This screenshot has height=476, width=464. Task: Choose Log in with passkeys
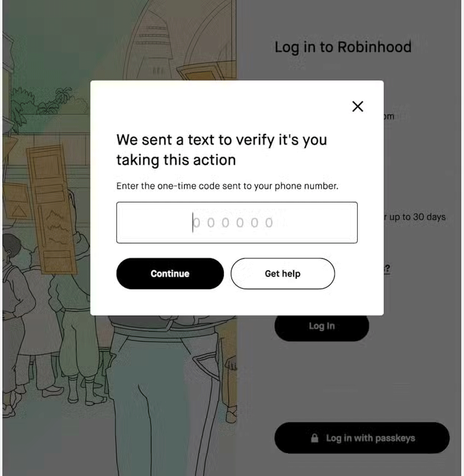coord(362,438)
